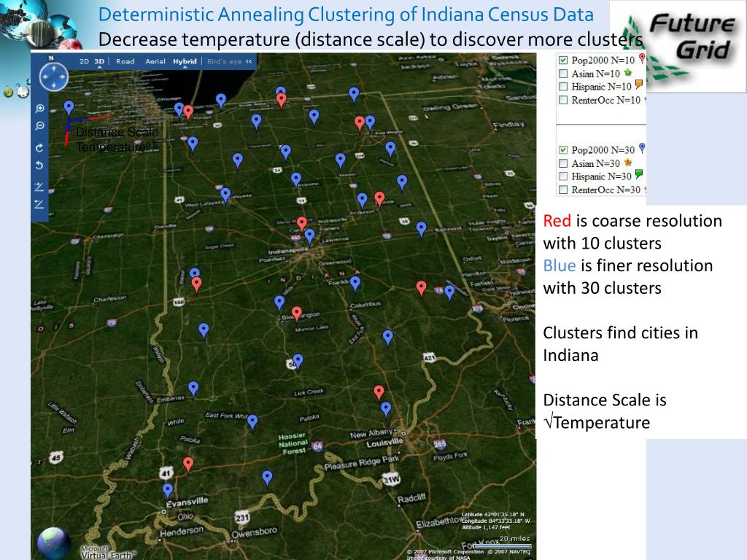The image size is (747, 560).
Task: Click the Latitude 42°01'35.18" N readout
Action: click(x=492, y=514)
